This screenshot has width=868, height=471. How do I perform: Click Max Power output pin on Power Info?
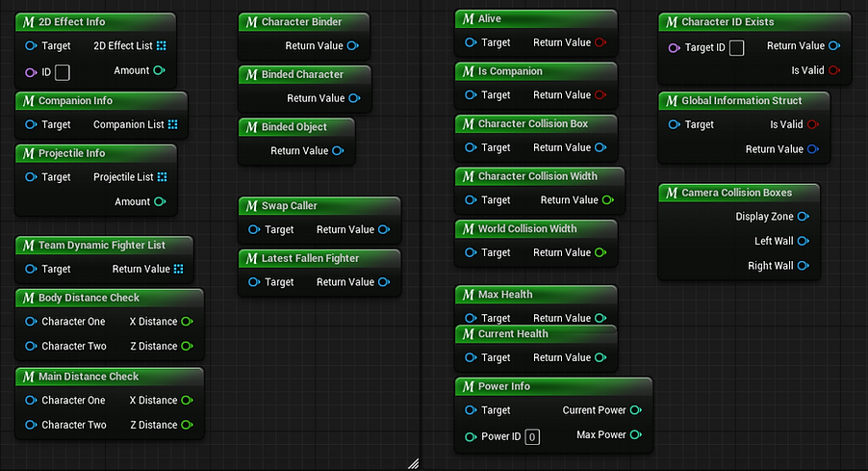tap(635, 434)
